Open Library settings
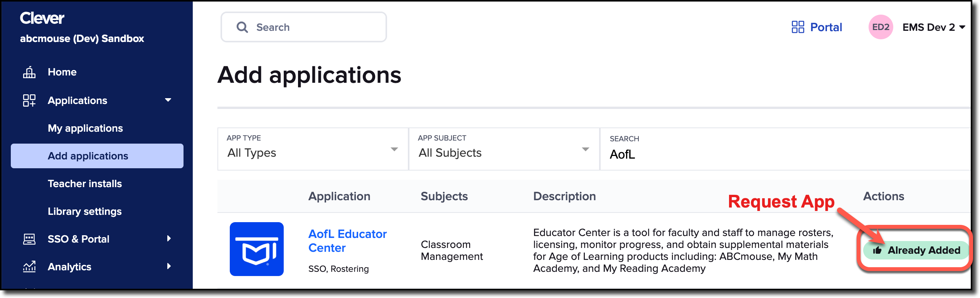 pos(85,211)
